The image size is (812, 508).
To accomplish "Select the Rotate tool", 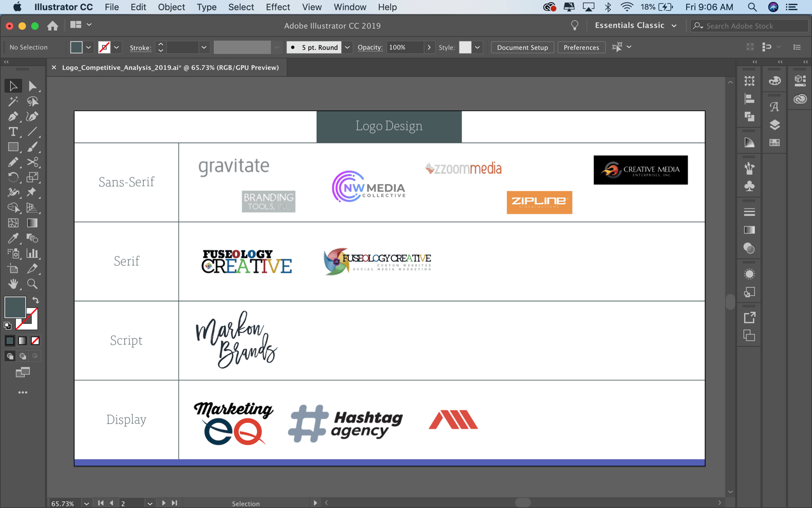I will (x=13, y=177).
